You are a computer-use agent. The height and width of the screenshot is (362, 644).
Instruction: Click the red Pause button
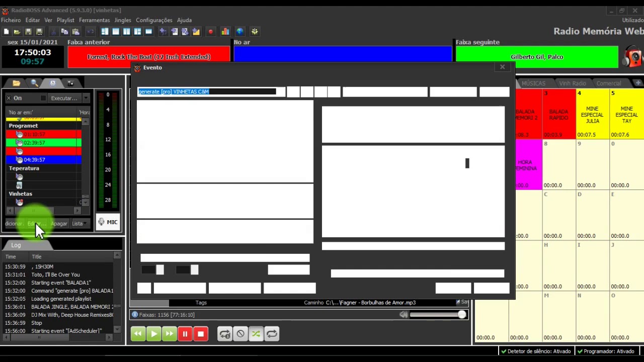[185, 334]
